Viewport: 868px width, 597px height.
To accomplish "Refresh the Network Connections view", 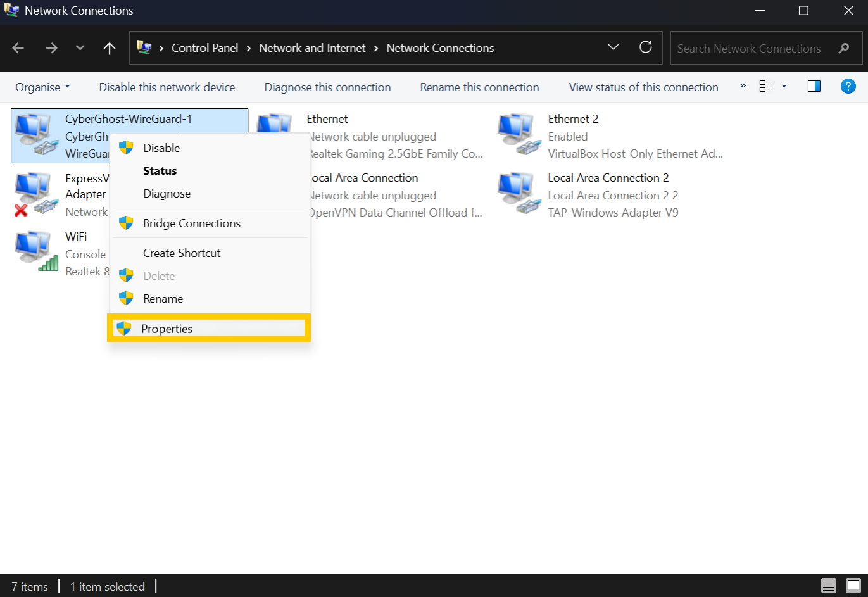I will pos(645,47).
